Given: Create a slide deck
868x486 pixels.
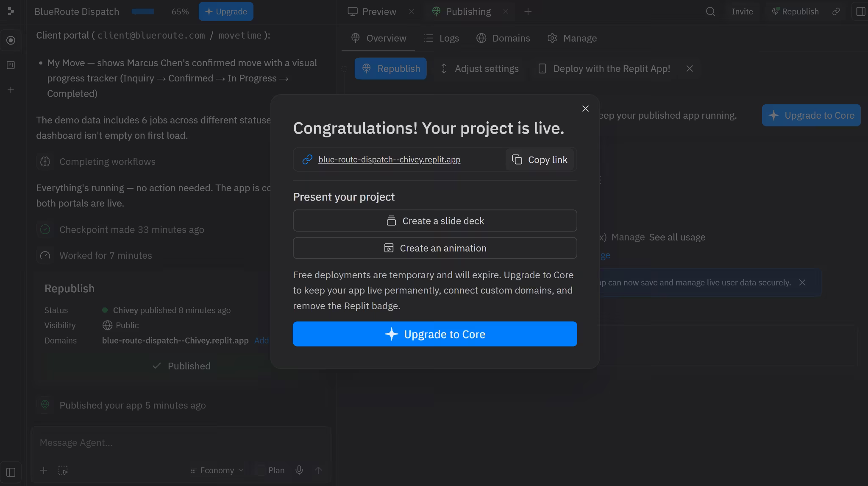Looking at the screenshot, I should tap(435, 221).
